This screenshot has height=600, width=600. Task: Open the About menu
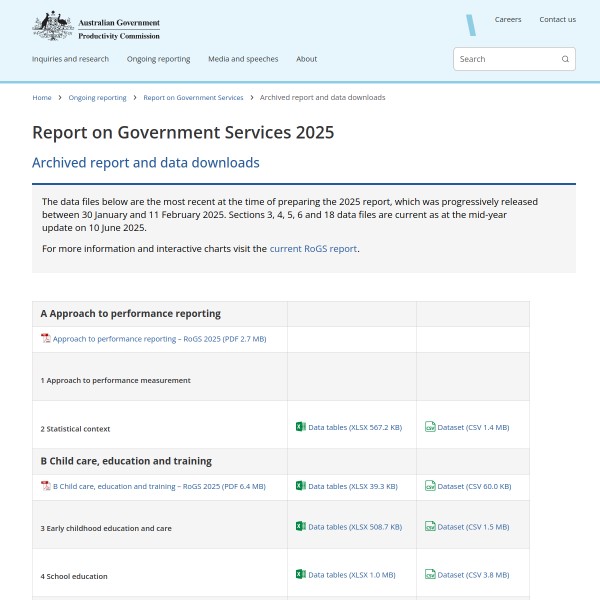[306, 59]
